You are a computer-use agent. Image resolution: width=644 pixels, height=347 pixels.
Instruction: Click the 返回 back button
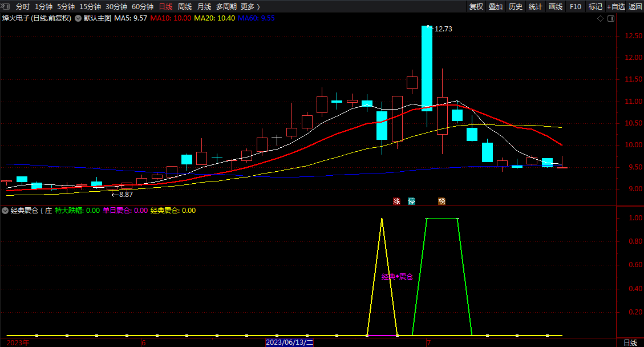pos(635,7)
